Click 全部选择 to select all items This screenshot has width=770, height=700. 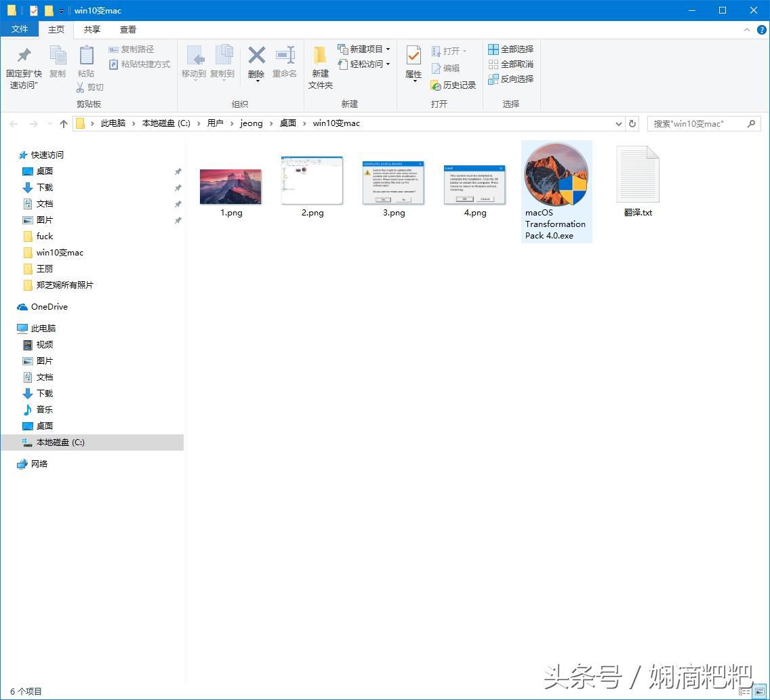coord(512,49)
